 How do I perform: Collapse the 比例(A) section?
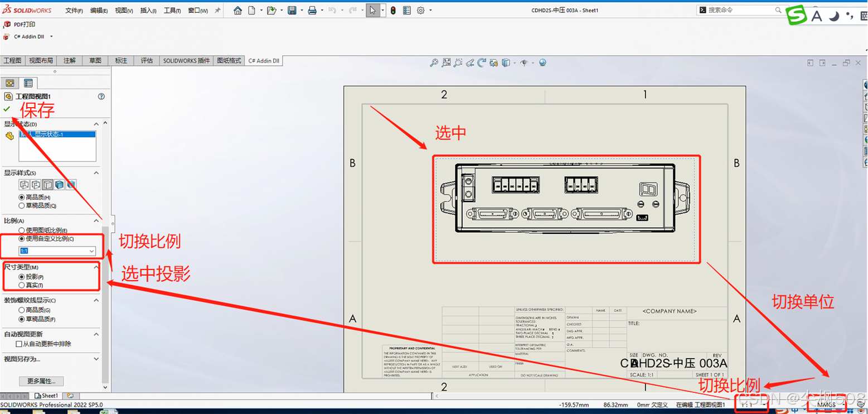click(x=96, y=221)
